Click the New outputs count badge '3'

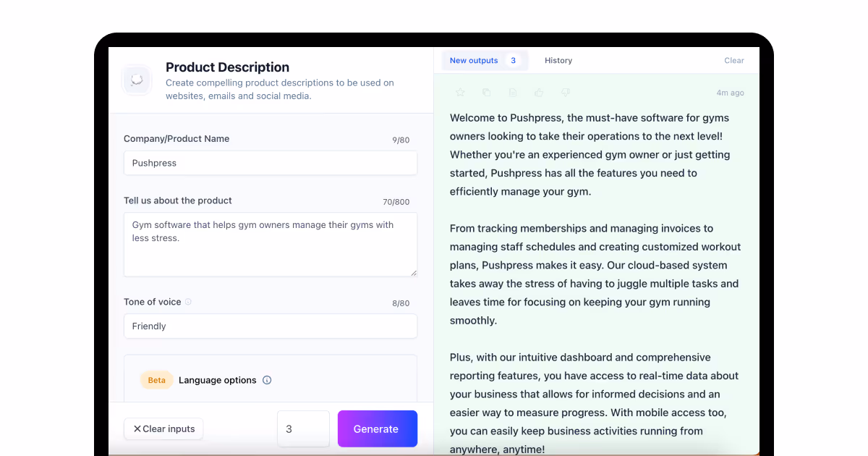pos(514,61)
